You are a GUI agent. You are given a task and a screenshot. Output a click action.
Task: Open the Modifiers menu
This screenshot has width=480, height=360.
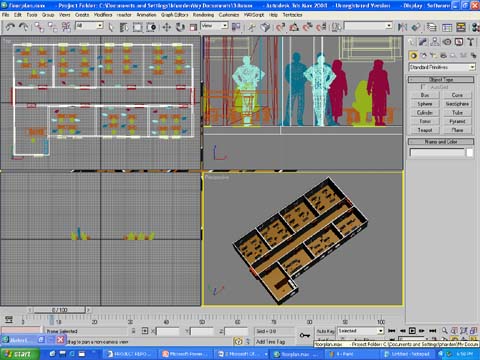click(103, 15)
